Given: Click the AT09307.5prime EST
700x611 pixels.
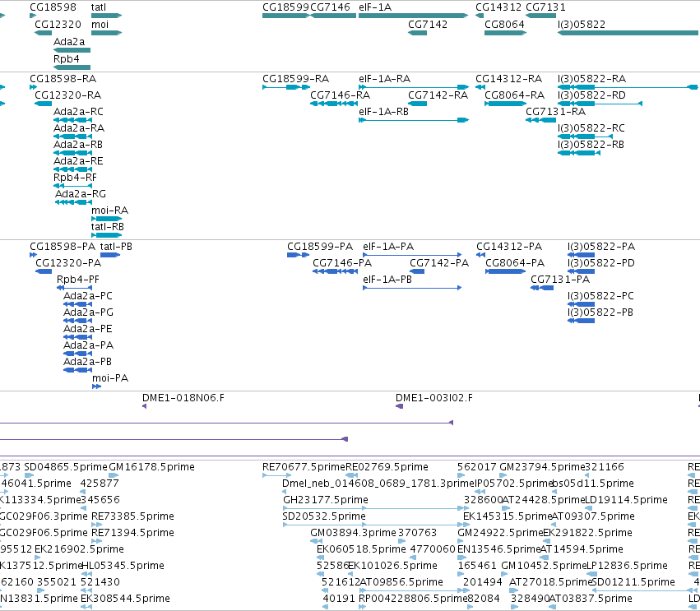Looking at the screenshot, I should click(x=555, y=525).
